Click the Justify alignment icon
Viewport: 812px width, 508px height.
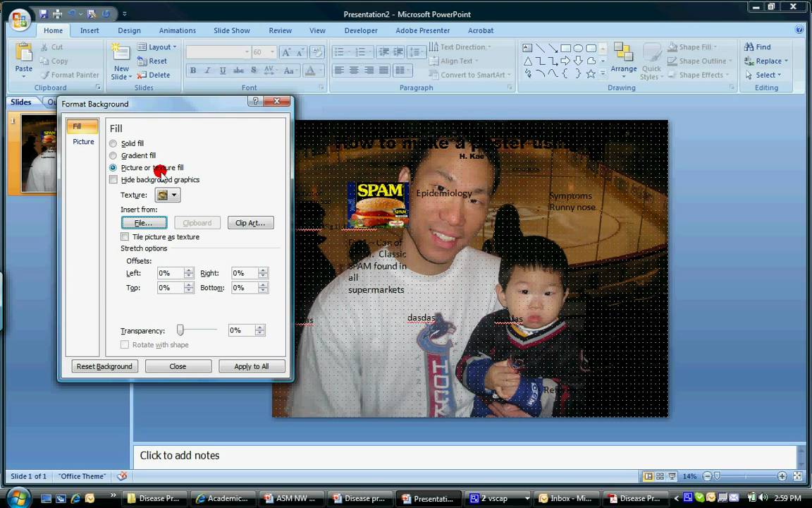tap(383, 70)
